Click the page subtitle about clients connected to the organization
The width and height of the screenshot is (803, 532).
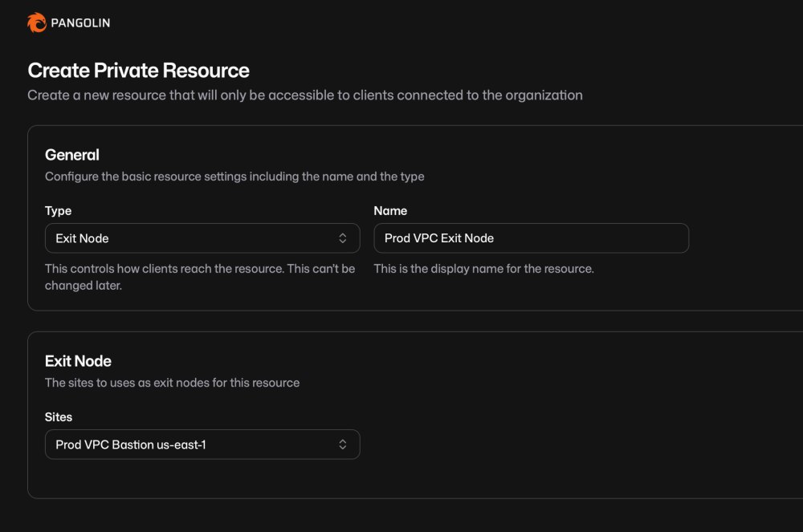tap(304, 95)
